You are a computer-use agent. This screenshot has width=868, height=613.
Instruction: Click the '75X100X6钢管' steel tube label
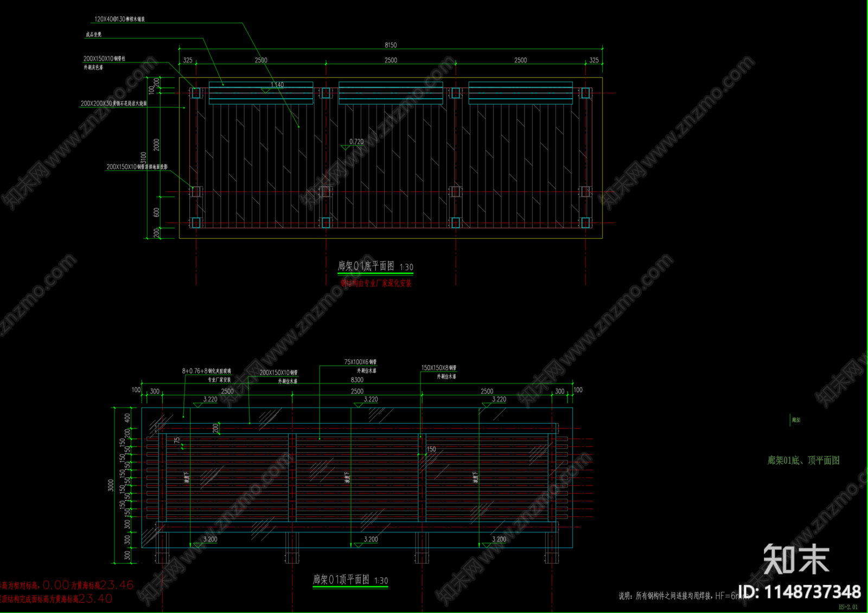click(x=360, y=362)
